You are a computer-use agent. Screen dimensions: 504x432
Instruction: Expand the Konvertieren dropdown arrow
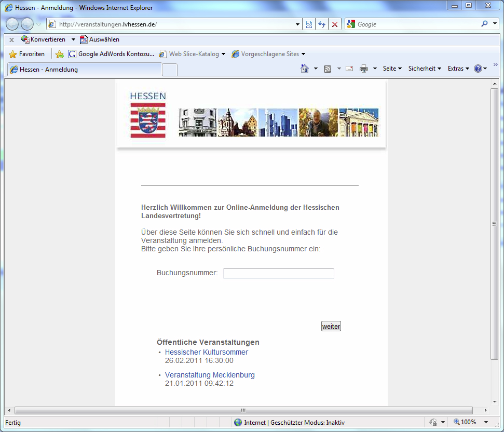(73, 39)
